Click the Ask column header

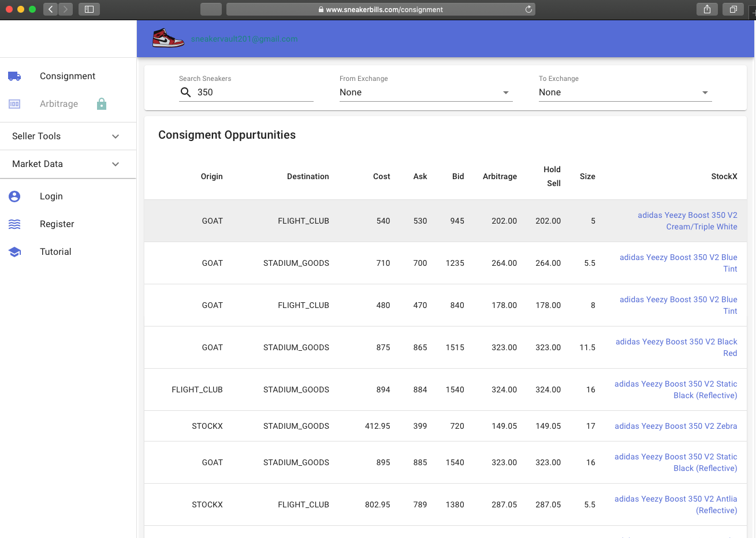click(x=420, y=176)
